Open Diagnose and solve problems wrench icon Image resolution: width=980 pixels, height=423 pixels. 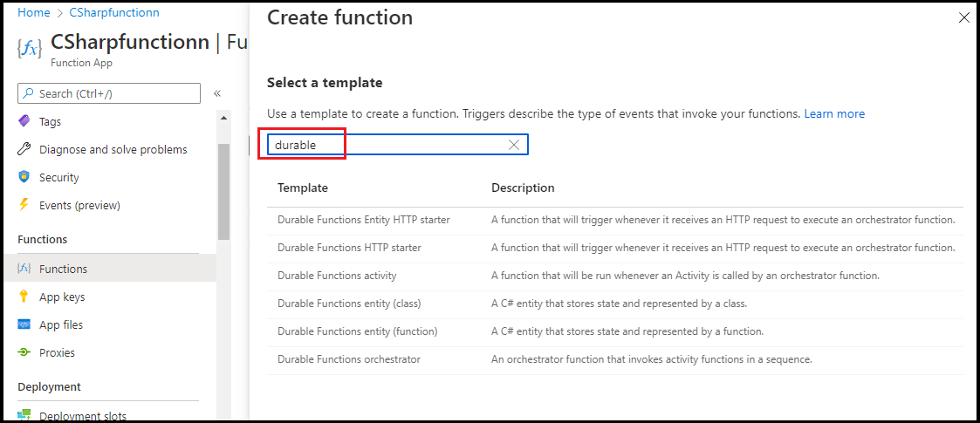24,149
